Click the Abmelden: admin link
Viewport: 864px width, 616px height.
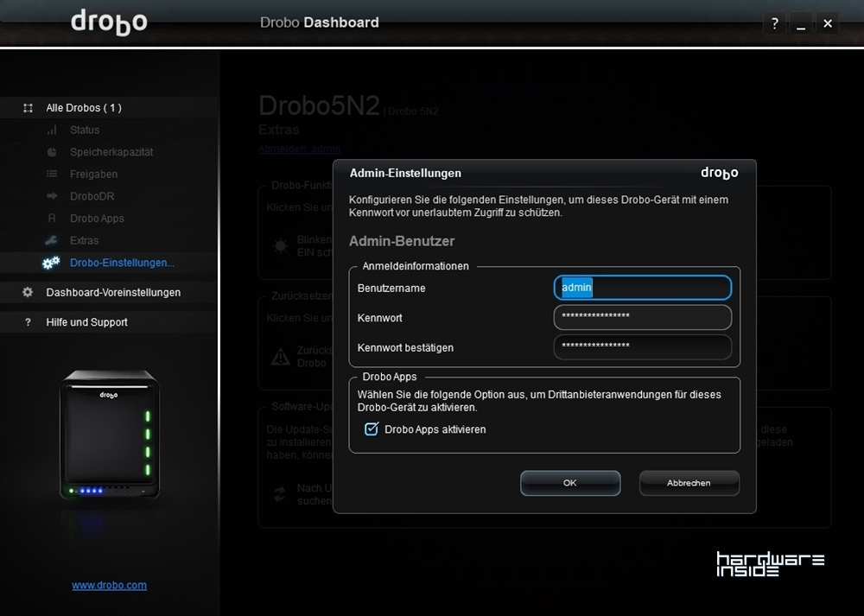point(299,149)
